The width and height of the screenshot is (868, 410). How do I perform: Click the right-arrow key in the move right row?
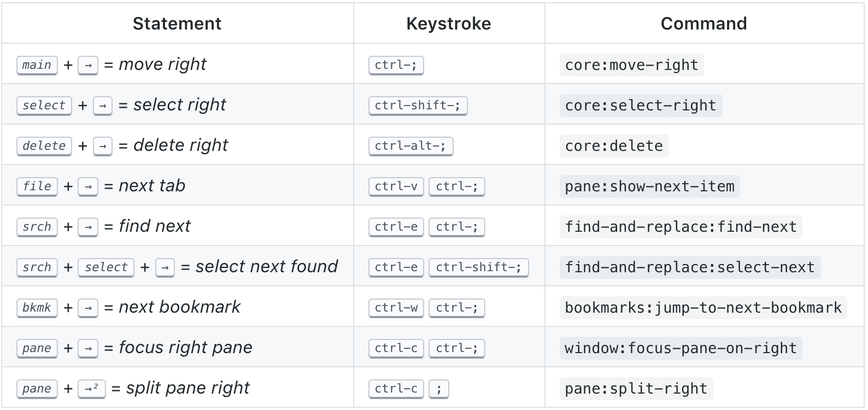(x=88, y=65)
